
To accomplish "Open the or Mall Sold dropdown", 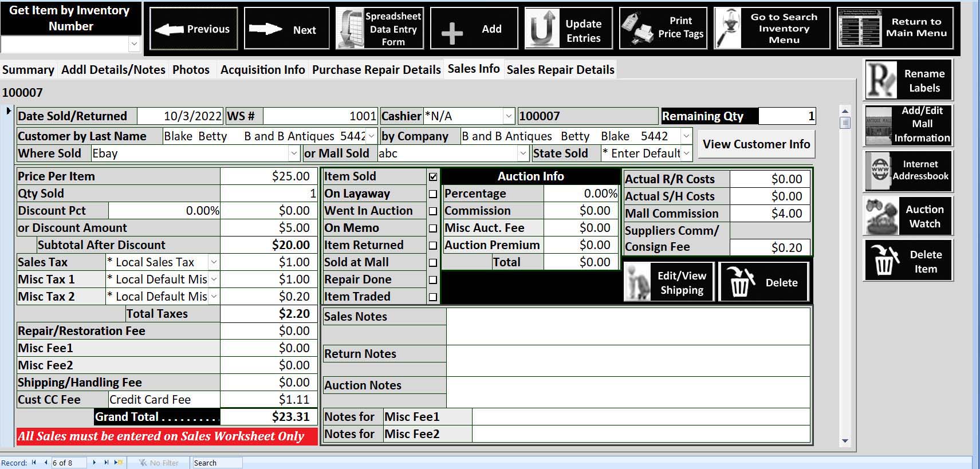I will coord(523,153).
